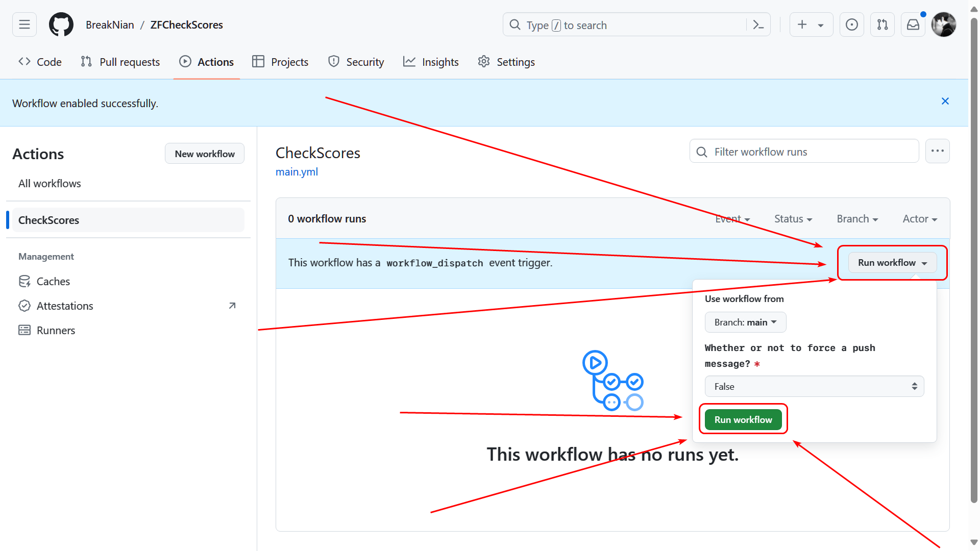980x551 pixels.
Task: Open the False force push select
Action: pos(814,387)
